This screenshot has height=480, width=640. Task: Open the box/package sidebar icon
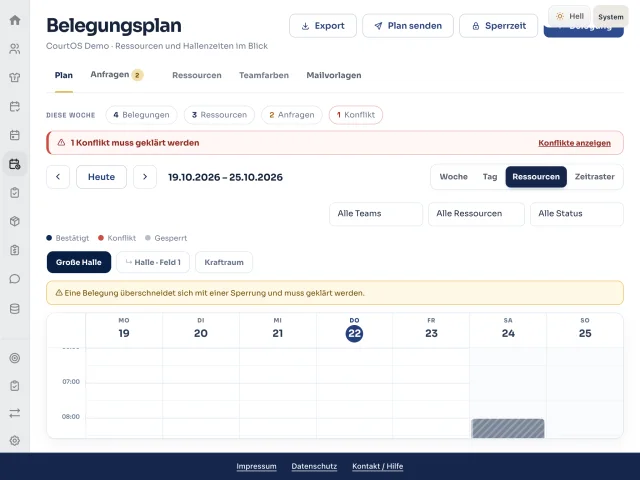pyautogui.click(x=15, y=221)
